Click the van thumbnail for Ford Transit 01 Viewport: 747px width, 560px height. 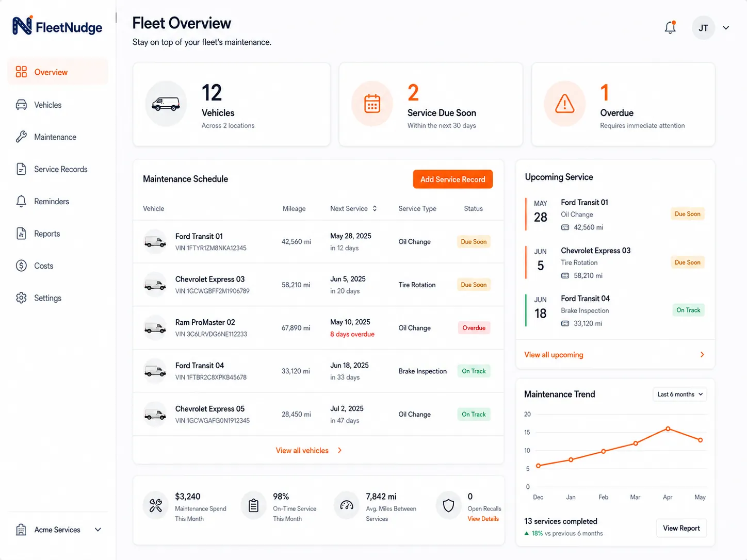pyautogui.click(x=155, y=242)
